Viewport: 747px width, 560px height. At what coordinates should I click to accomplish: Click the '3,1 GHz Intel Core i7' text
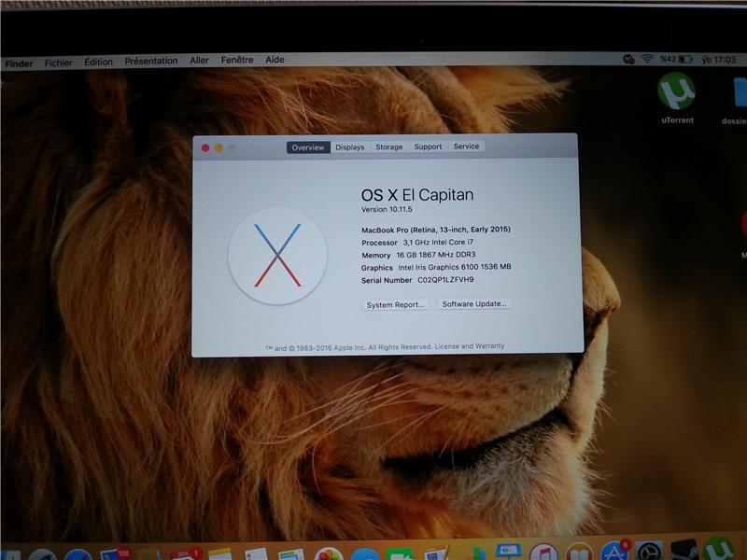[x=438, y=242]
